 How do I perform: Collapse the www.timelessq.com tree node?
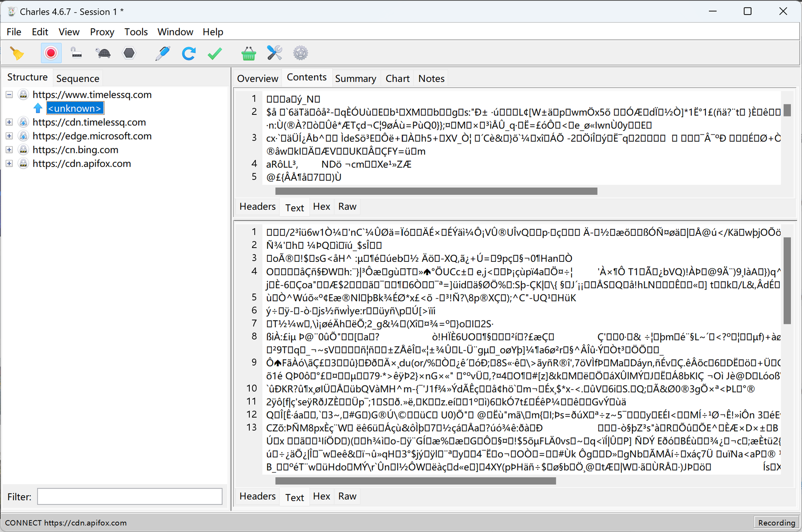click(9, 95)
